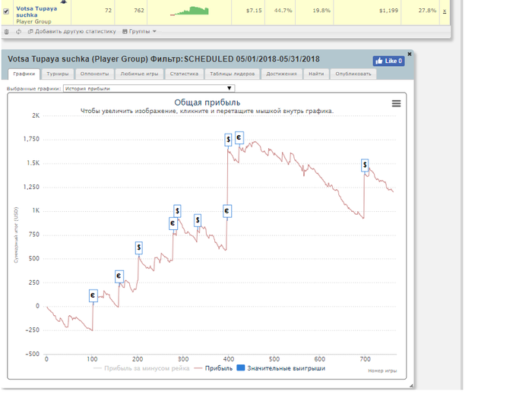The height and width of the screenshot is (410, 532).
Task: Click the Facebook Like button
Action: point(388,61)
